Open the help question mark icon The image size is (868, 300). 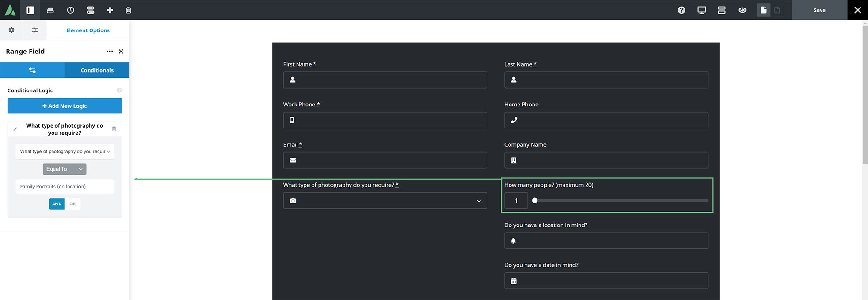tap(682, 10)
